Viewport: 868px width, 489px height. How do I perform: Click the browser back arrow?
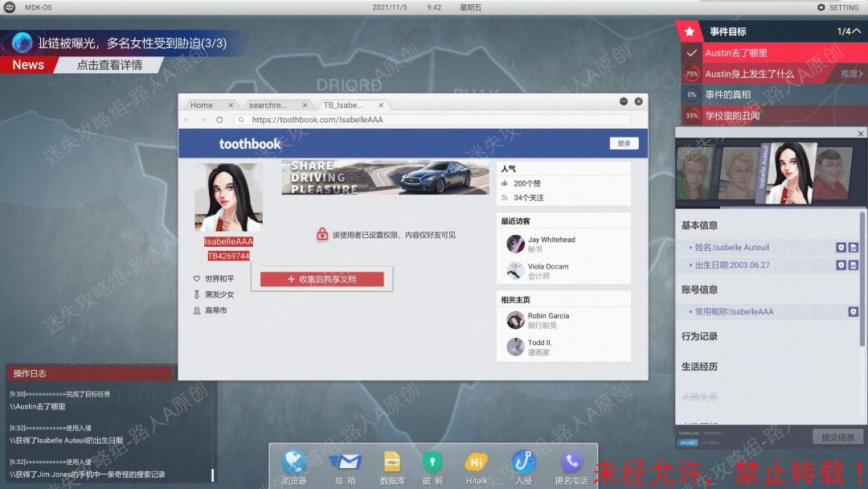[x=187, y=120]
